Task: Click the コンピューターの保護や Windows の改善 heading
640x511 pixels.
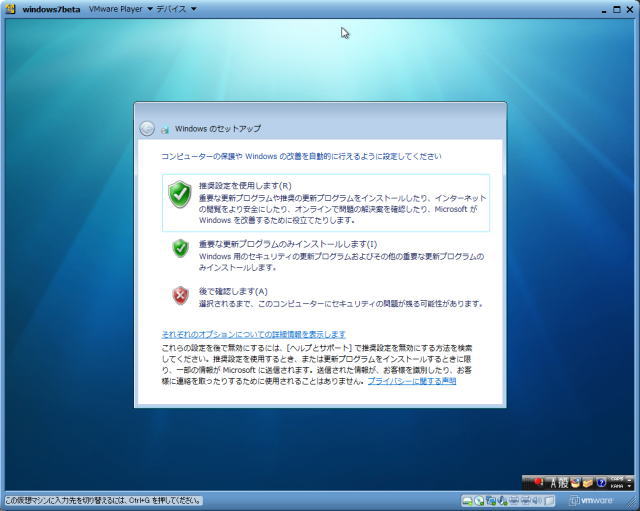Action: (301, 156)
